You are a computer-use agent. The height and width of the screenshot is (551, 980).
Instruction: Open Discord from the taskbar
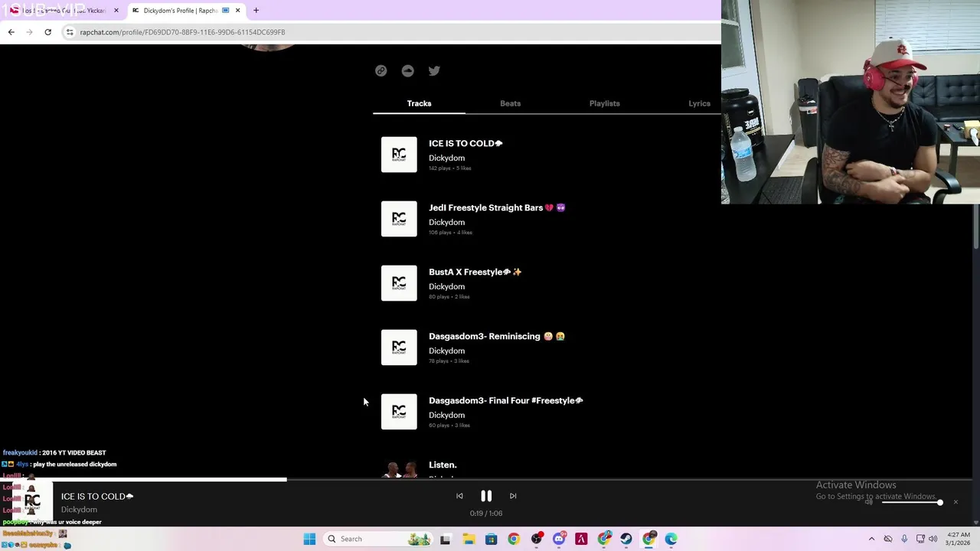559,539
